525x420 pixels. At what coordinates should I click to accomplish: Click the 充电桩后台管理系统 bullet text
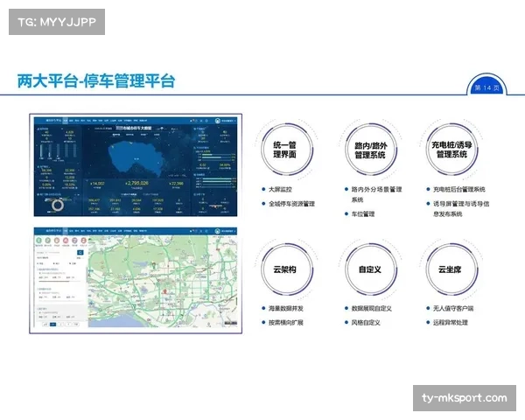(x=459, y=189)
